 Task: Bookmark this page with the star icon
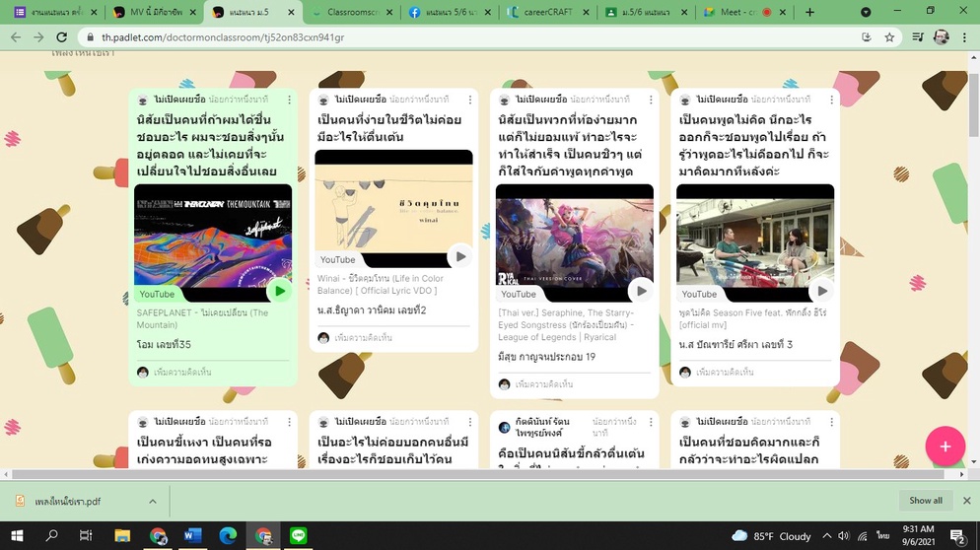[x=889, y=37]
